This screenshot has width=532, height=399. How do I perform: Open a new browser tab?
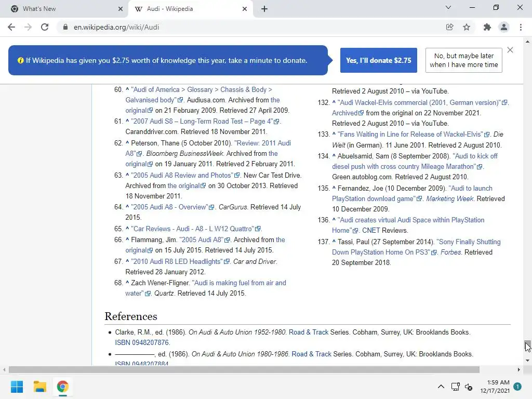[x=264, y=9]
